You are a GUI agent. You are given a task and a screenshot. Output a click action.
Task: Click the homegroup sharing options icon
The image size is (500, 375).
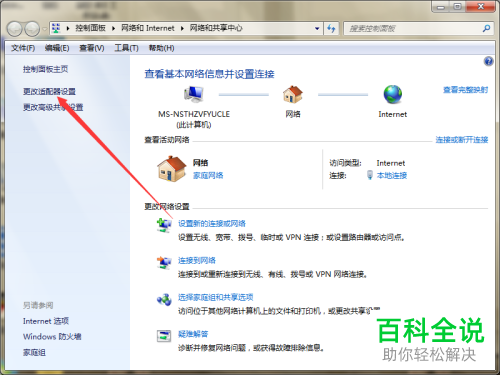pos(164,299)
